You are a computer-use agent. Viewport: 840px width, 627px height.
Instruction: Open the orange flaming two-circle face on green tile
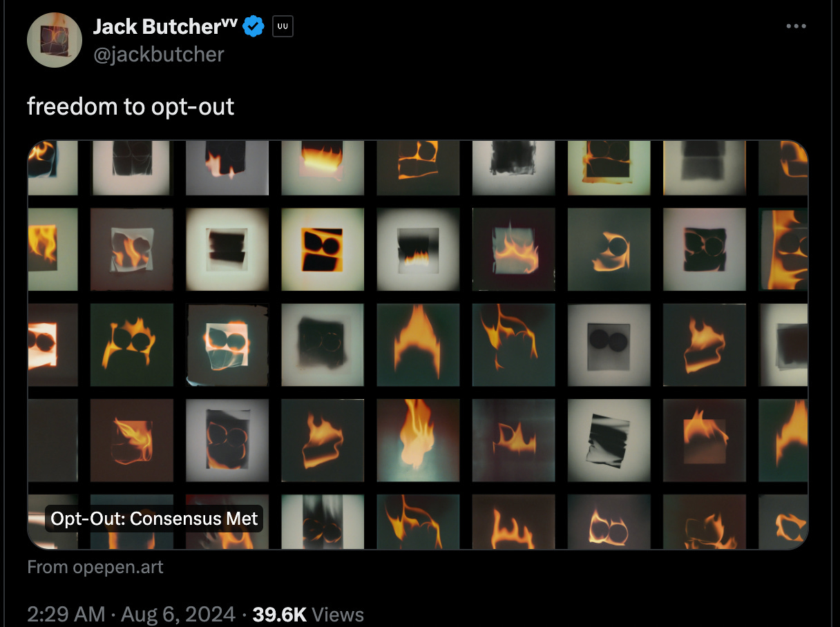tap(131, 345)
